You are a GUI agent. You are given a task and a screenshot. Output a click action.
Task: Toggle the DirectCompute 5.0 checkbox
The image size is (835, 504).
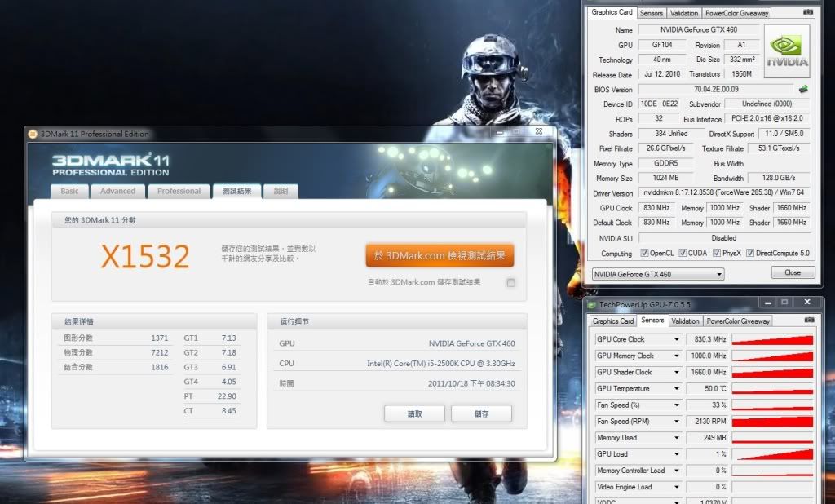coord(750,253)
